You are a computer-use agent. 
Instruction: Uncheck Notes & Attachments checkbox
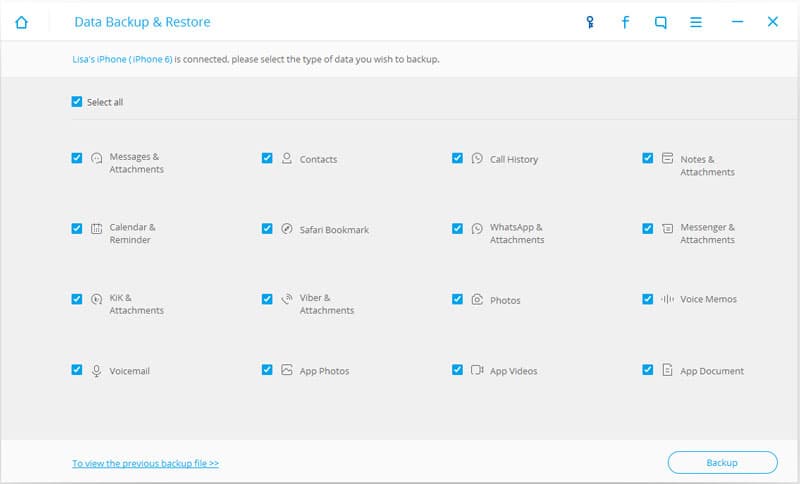(x=647, y=158)
